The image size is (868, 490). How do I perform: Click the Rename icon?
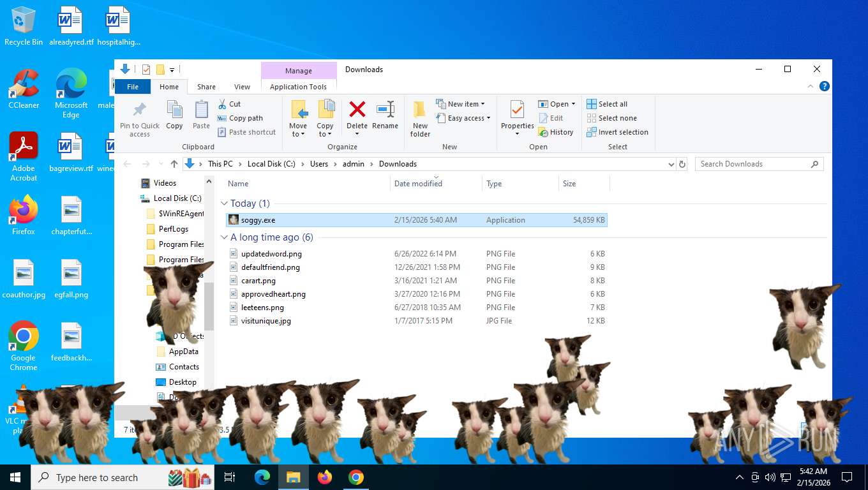(385, 110)
